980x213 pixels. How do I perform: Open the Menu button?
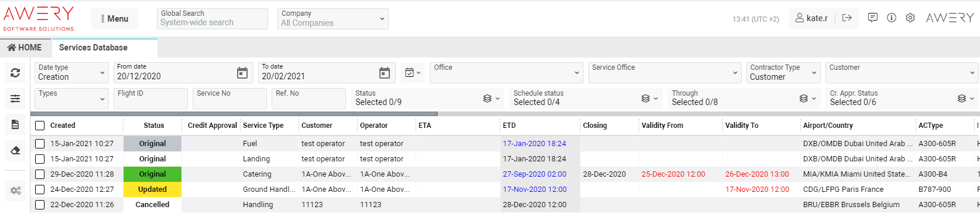tap(114, 19)
